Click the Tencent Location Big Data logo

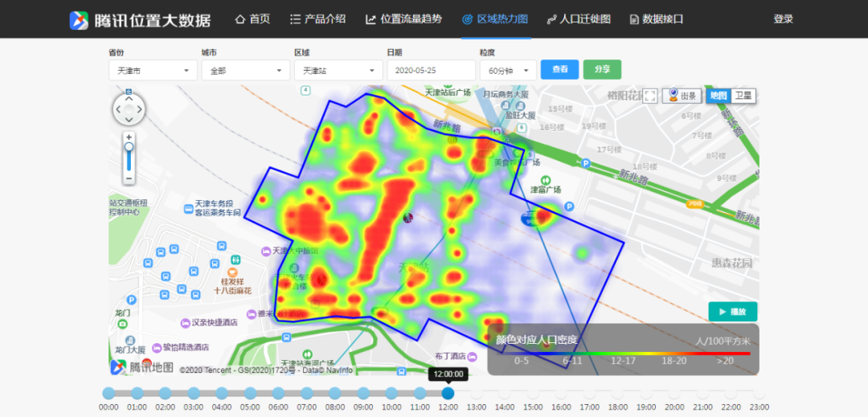click(x=141, y=19)
